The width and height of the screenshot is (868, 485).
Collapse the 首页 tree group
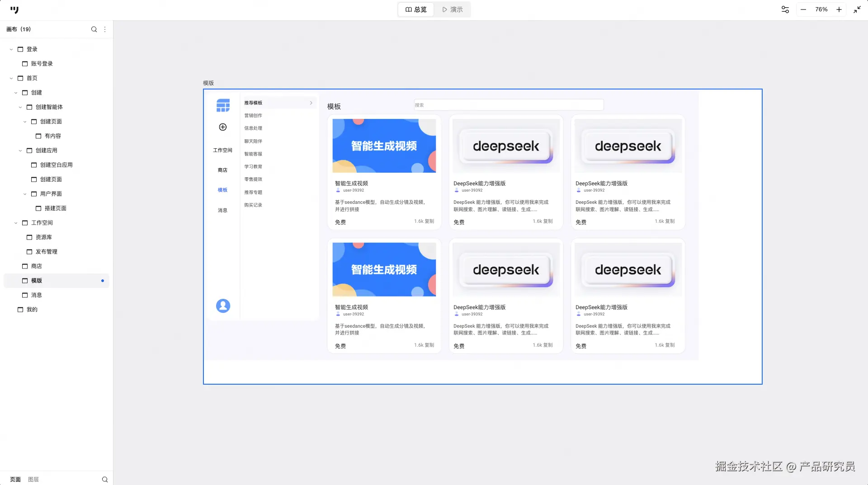(11, 78)
